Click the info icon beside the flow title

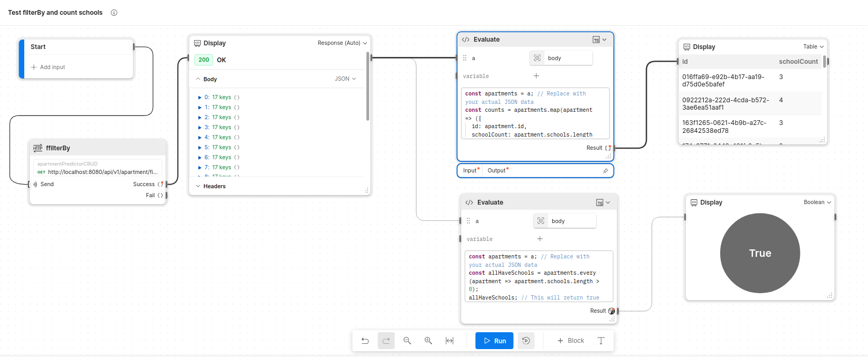[114, 13]
